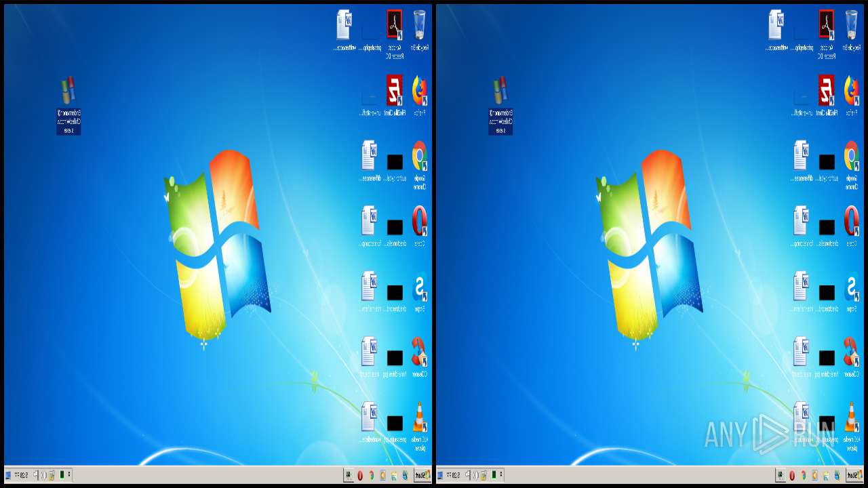Launch Skype shortcut on the right desktop
868x488 pixels.
(852, 291)
